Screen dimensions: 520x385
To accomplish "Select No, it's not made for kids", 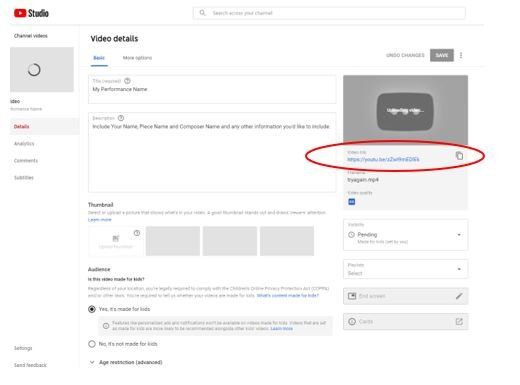I will [92, 344].
